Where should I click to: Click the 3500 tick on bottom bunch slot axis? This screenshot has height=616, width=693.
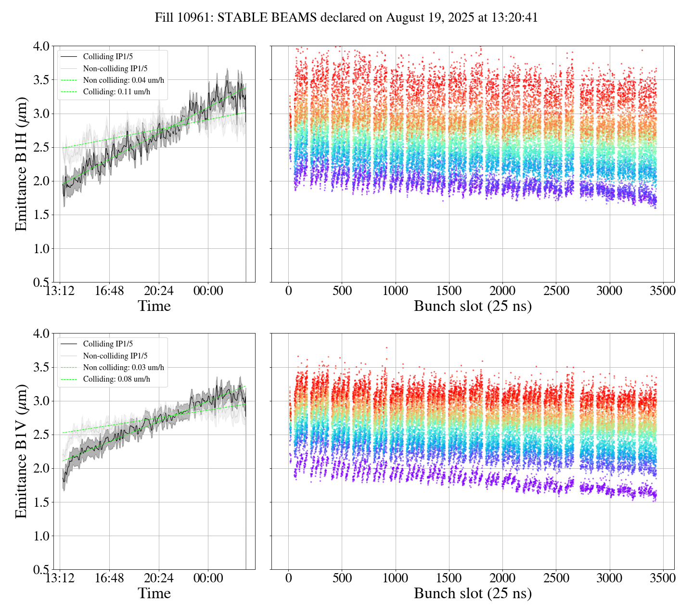click(663, 578)
